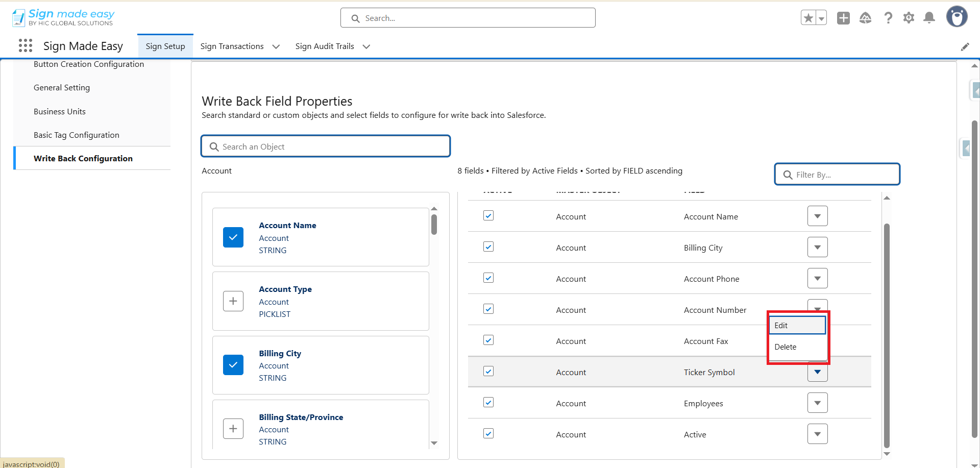Toggle active checkbox for Billing City row

click(x=488, y=247)
